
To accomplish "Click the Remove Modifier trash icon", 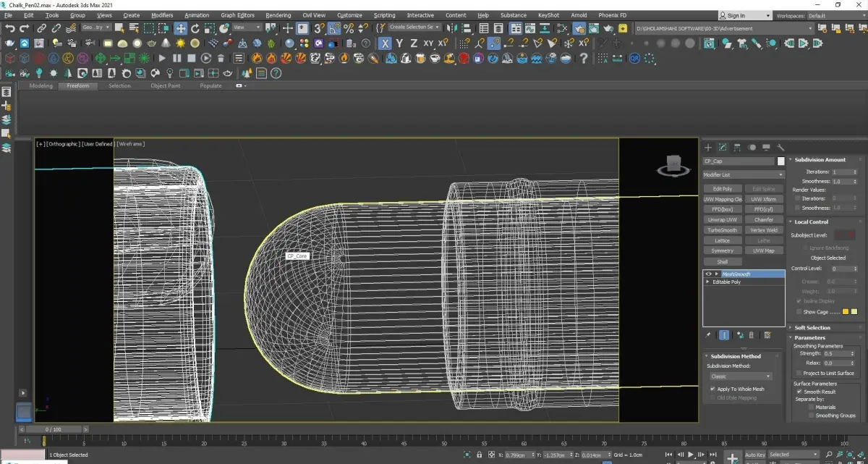I will tap(751, 335).
